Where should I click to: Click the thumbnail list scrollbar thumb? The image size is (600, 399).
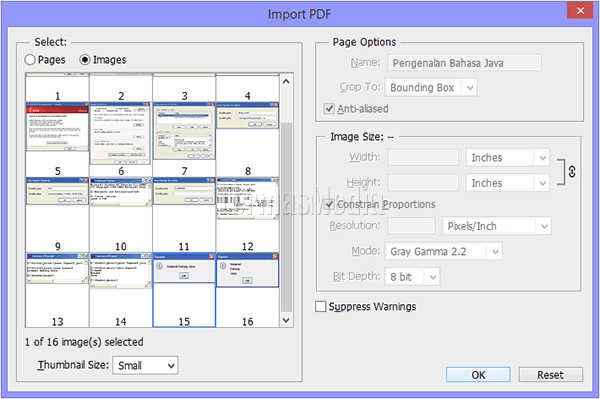click(x=286, y=217)
